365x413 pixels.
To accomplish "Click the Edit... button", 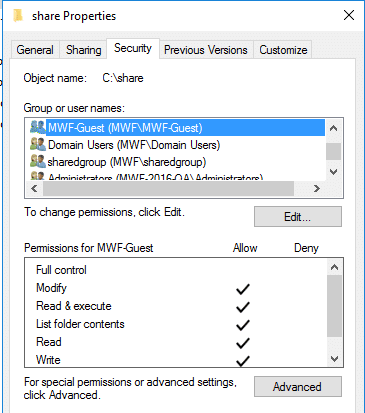I will click(x=298, y=217).
